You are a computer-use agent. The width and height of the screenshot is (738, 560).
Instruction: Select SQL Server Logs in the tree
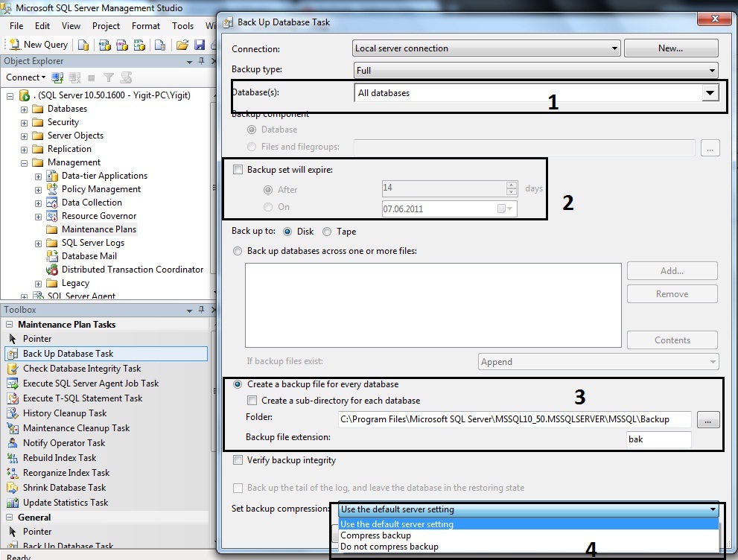[x=93, y=243]
